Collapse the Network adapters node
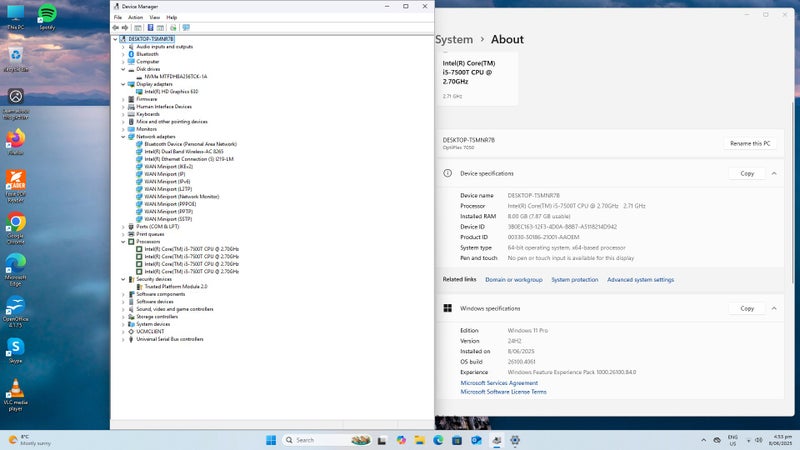Viewport: 800px width, 450px height. 123,137
